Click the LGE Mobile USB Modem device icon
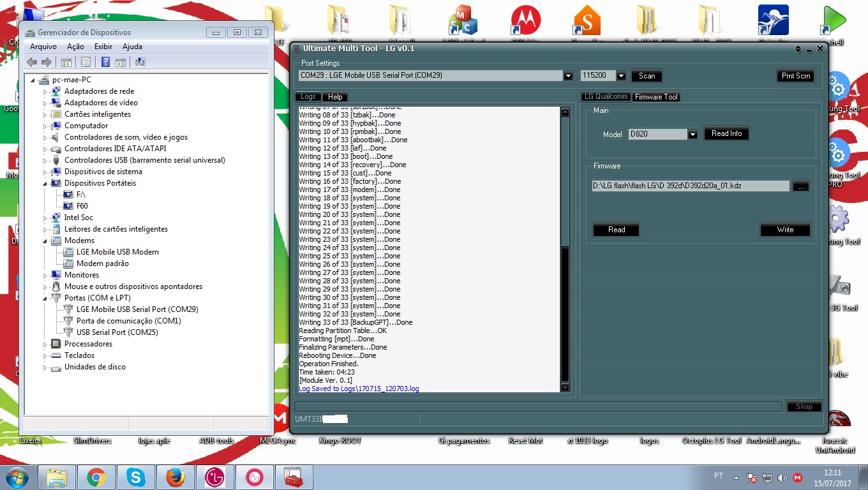Screen dimensions: 868x490 69,252
